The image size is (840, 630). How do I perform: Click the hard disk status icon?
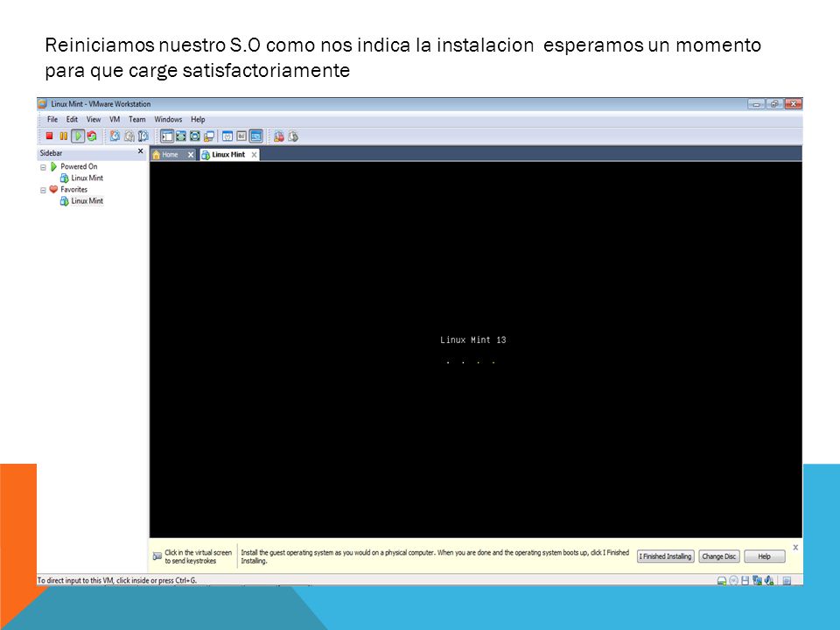(722, 581)
